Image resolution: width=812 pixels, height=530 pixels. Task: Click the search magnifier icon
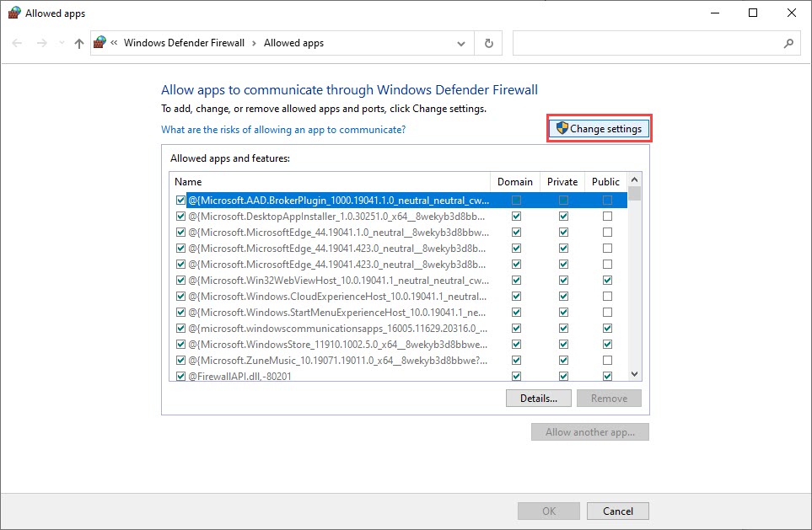pos(788,44)
